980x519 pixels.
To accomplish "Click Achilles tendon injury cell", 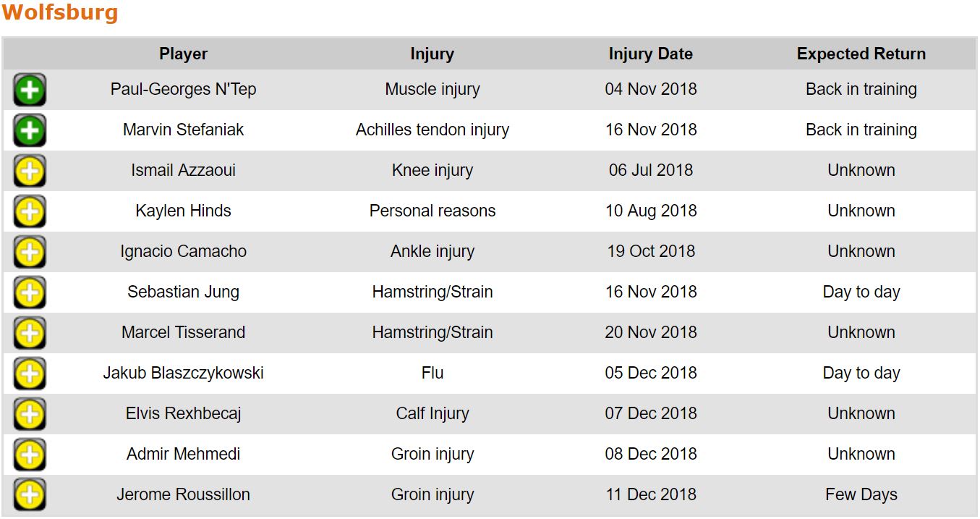I will click(432, 130).
